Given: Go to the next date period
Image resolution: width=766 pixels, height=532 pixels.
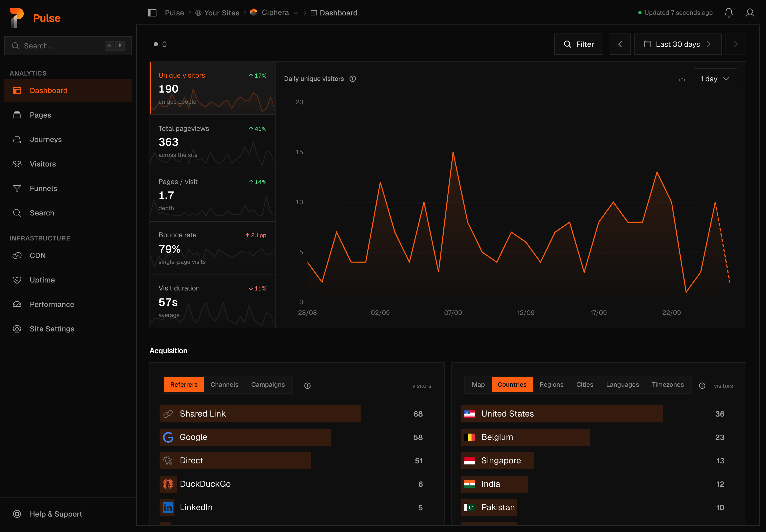Looking at the screenshot, I should (736, 44).
